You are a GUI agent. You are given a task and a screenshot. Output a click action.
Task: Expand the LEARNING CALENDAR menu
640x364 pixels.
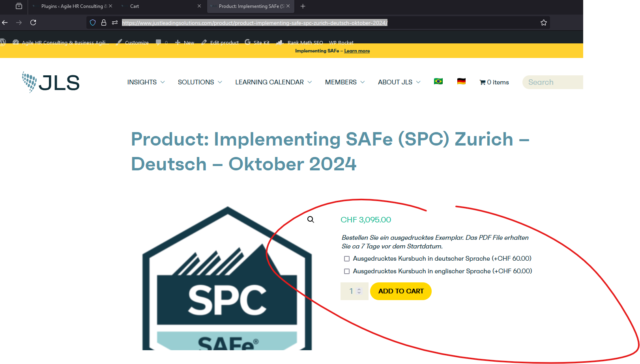[273, 82]
